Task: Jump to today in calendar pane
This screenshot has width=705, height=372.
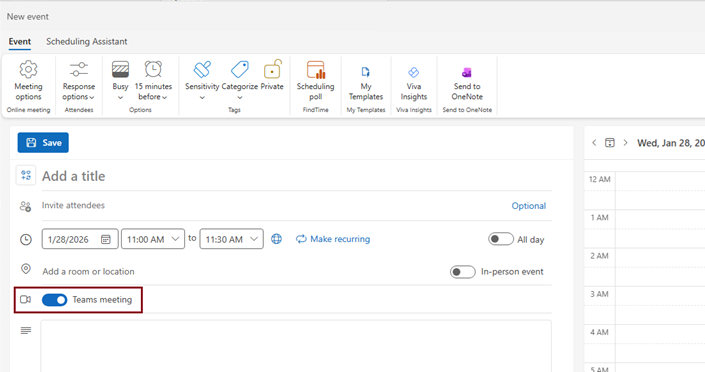Action: point(610,143)
